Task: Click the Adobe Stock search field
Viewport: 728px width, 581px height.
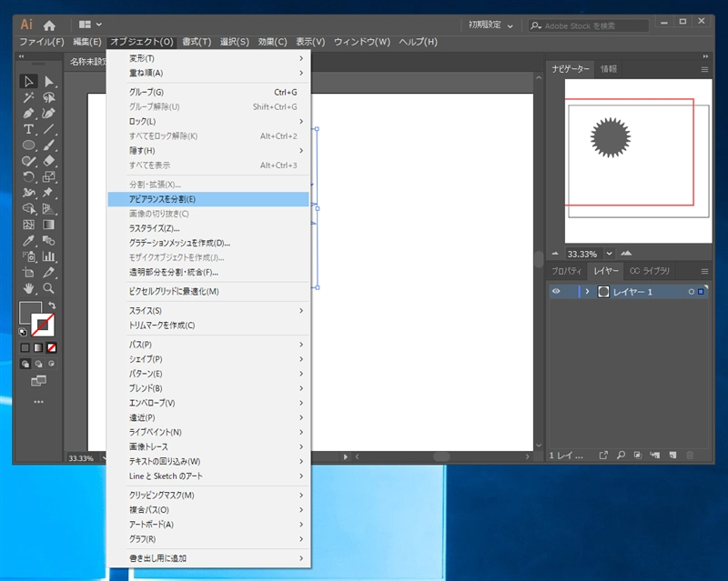Action: [x=588, y=26]
